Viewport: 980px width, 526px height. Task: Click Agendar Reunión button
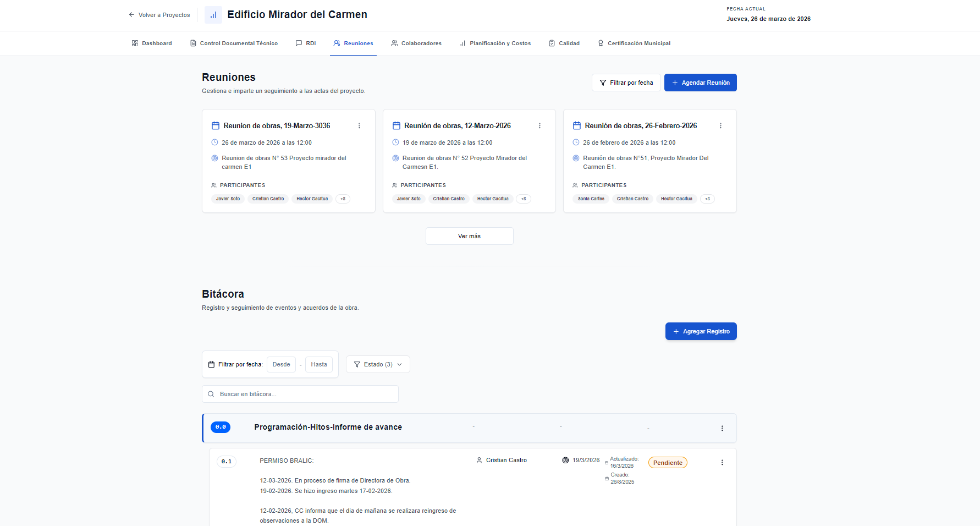pos(701,83)
